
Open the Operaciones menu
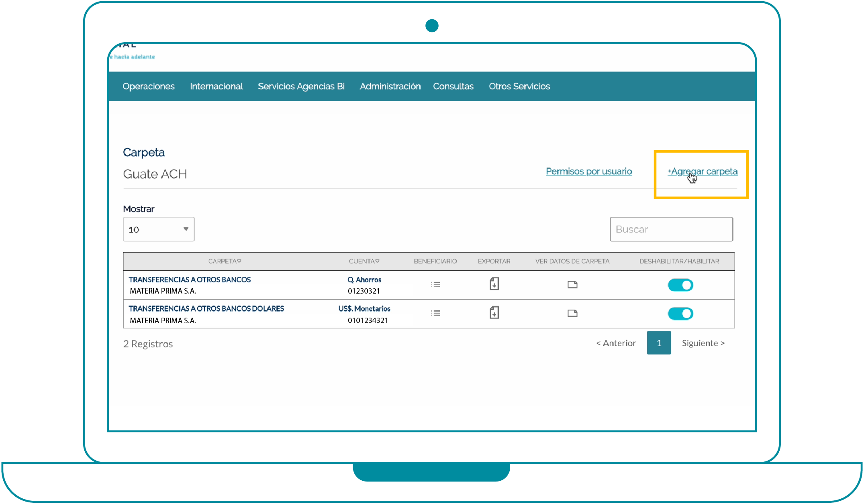(149, 86)
